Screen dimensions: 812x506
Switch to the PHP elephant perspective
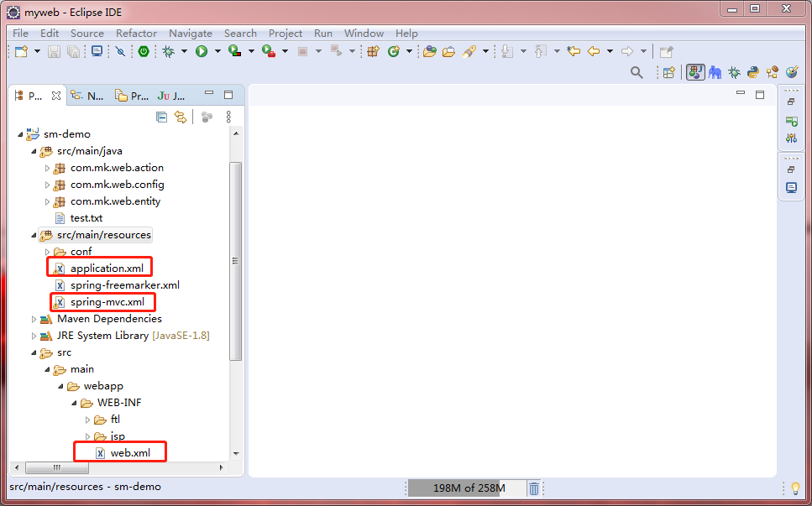tap(715, 72)
